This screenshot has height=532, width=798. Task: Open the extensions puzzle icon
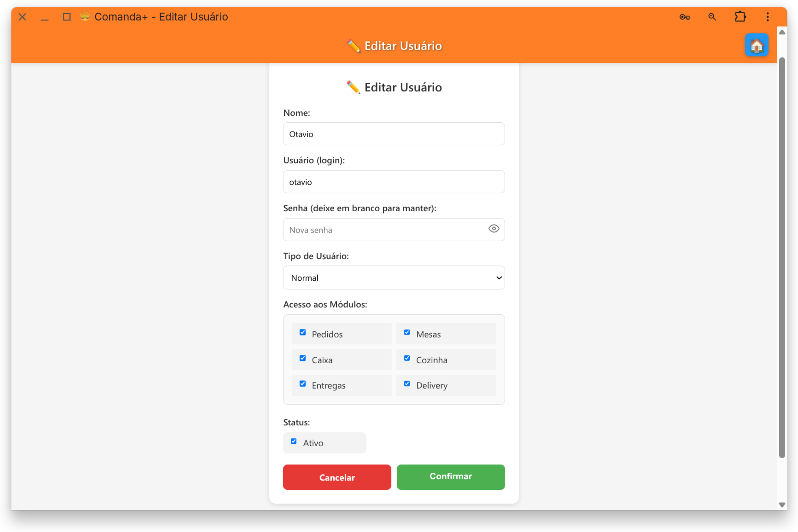740,17
